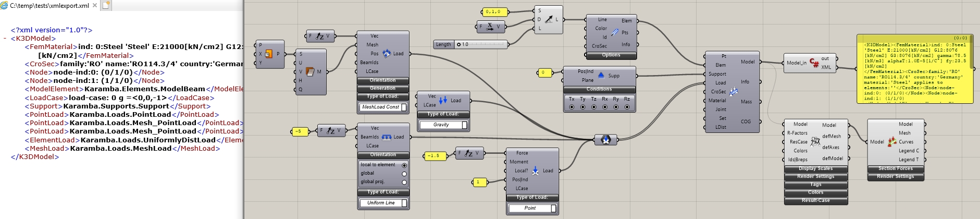Screen dimensions: 980x219
Task: Expand the Display Scales section
Action: [815, 169]
